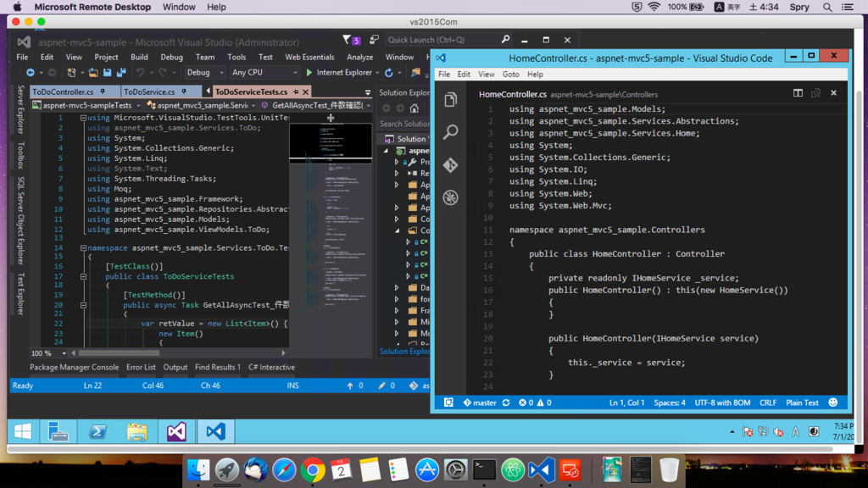The width and height of the screenshot is (868, 488).
Task: Open the C# Interactive tab
Action: pos(271,367)
